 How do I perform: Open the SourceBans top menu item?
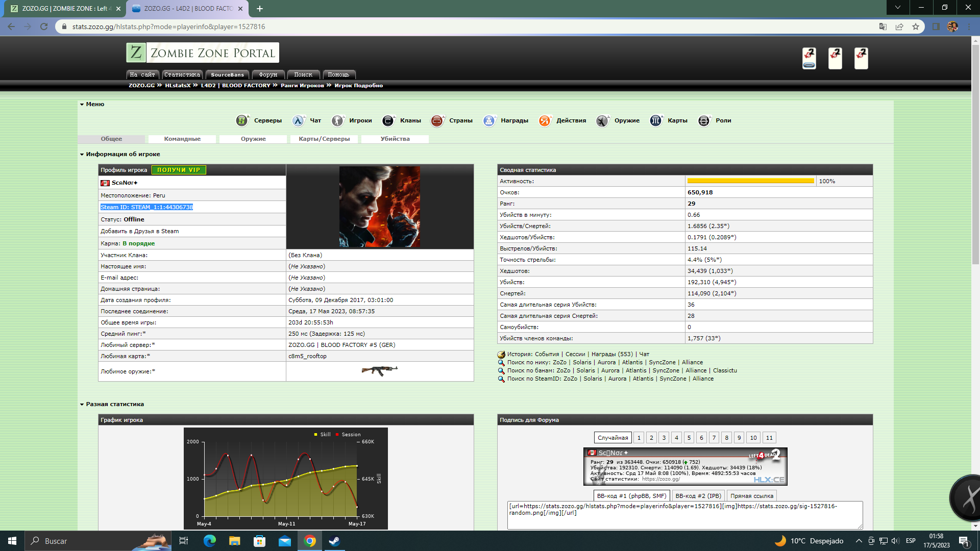pos(227,74)
